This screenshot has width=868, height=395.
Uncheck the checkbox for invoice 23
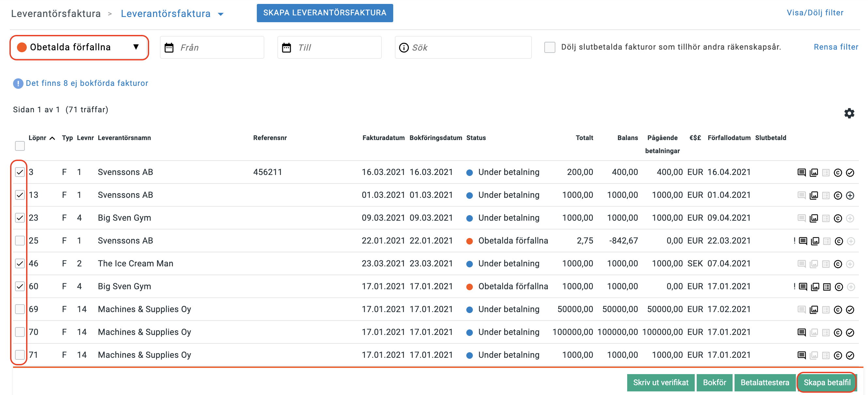coord(20,218)
